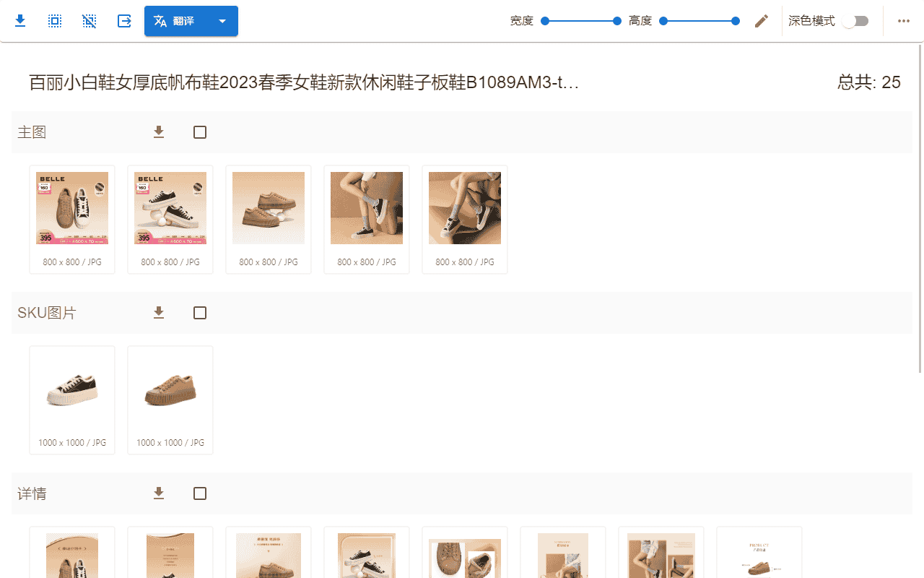
Task: Download all 详情 section images
Action: [x=159, y=493]
